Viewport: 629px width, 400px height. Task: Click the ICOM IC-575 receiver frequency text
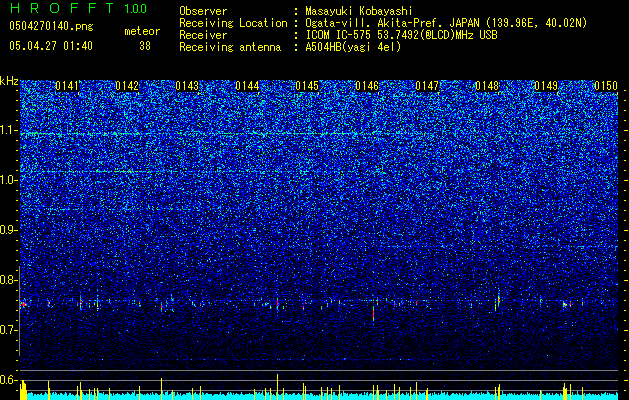tap(401, 35)
